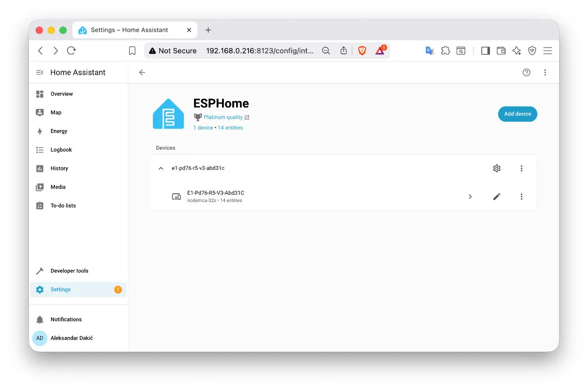Bookmark this page
Image resolution: width=588 pixels, height=390 pixels.
point(132,51)
